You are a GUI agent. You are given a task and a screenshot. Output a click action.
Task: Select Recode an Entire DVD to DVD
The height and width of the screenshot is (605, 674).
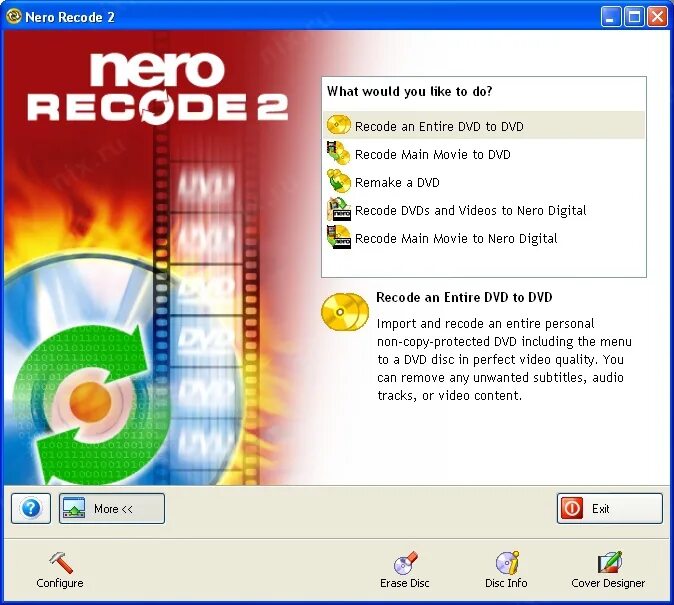[x=484, y=125]
